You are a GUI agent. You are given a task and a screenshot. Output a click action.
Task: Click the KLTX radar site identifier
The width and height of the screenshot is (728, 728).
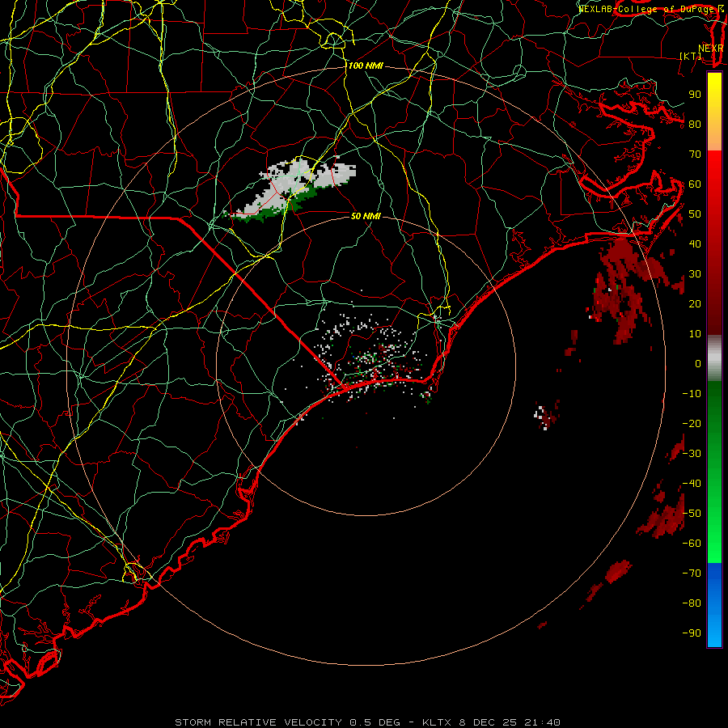pyautogui.click(x=438, y=722)
